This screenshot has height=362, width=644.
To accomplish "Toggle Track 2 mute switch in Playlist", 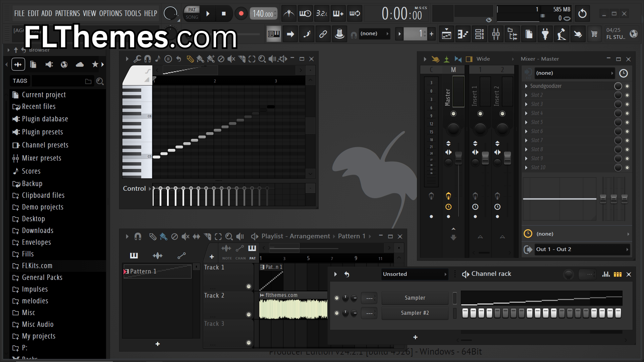I will click(x=249, y=314).
